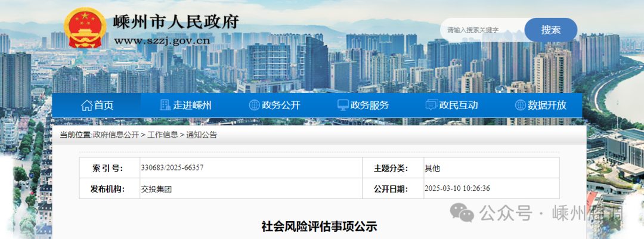This screenshot has height=239, width=644.
Task: Click the chat bubble icon beside 政民互动
Action: pos(431,105)
